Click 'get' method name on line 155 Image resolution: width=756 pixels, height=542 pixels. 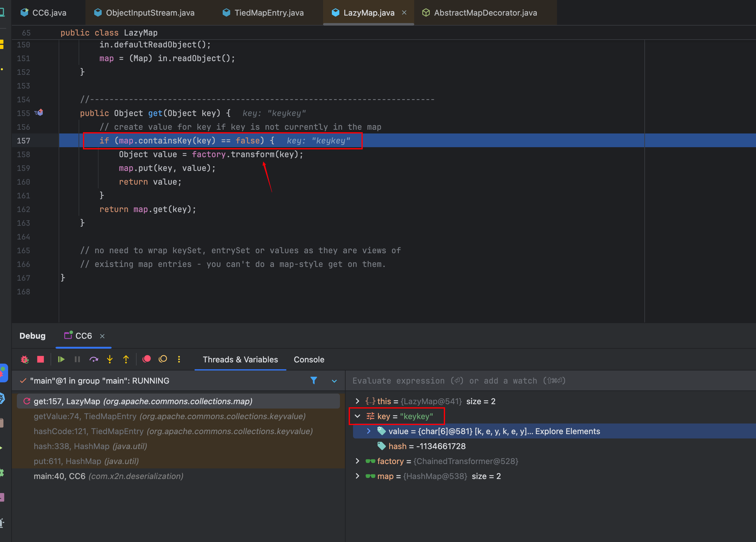pos(155,113)
